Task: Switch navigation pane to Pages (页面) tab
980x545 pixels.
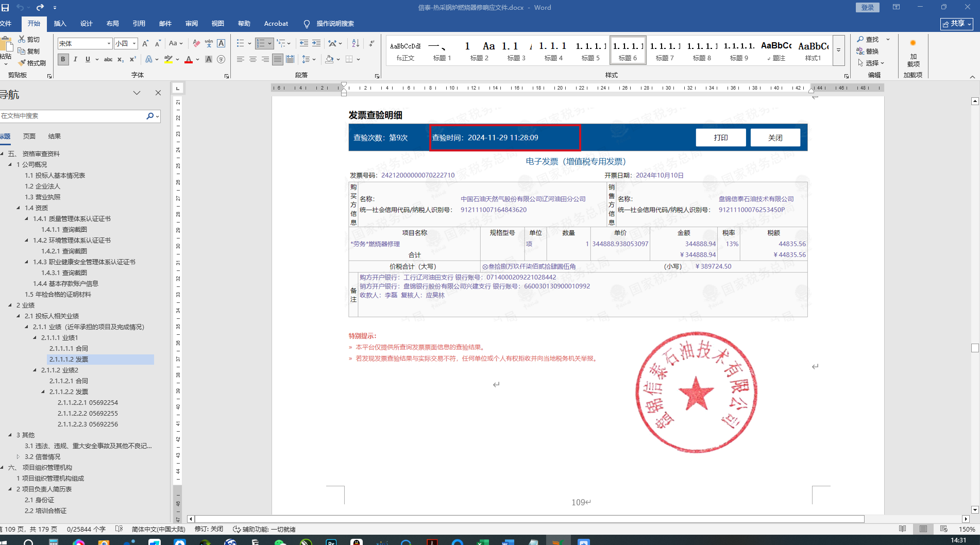Action: [x=29, y=137]
